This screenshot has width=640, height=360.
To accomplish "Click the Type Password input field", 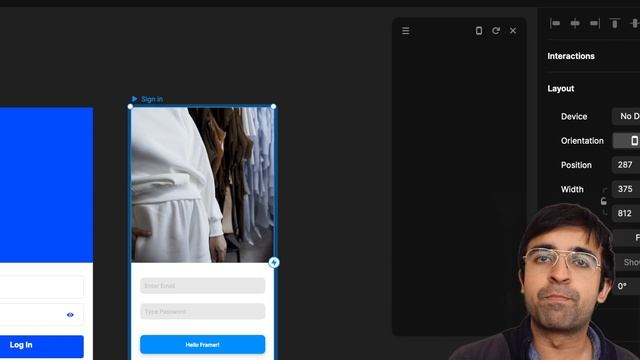I will (202, 311).
